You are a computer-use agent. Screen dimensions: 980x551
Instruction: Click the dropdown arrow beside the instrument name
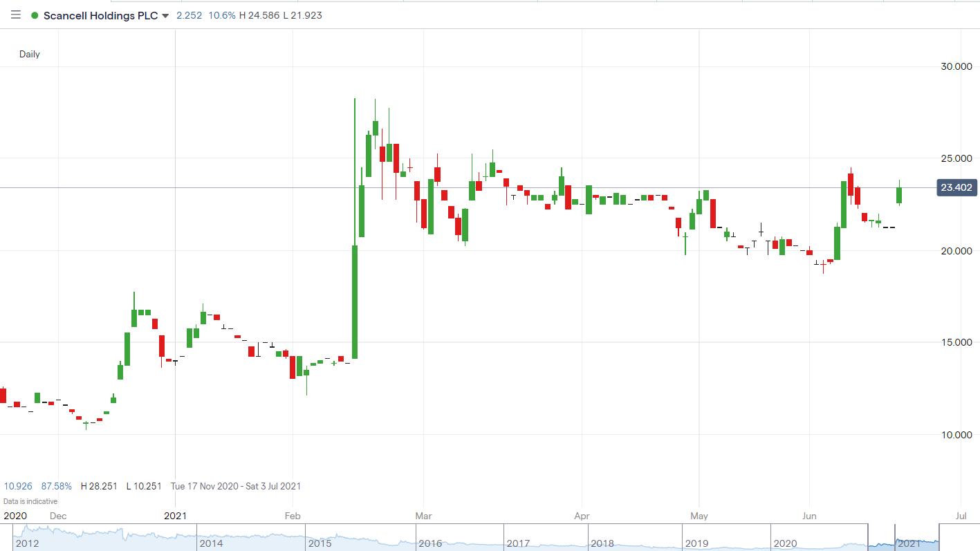click(x=165, y=15)
